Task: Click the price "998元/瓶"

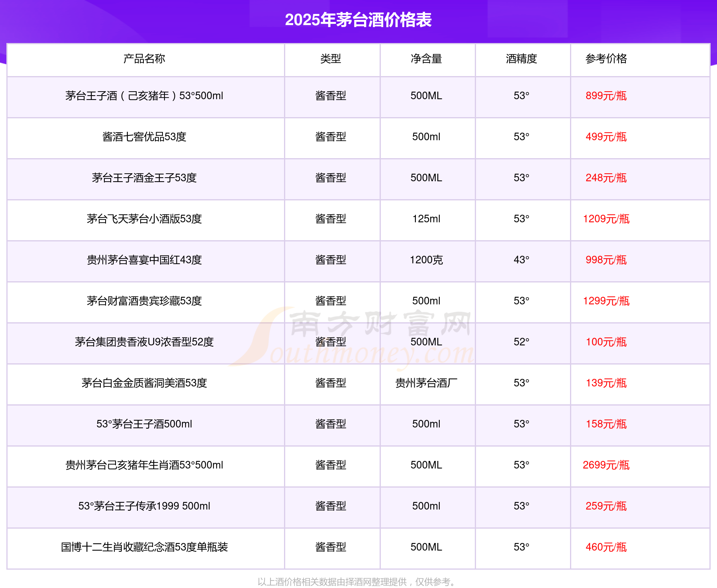Action: click(x=606, y=260)
